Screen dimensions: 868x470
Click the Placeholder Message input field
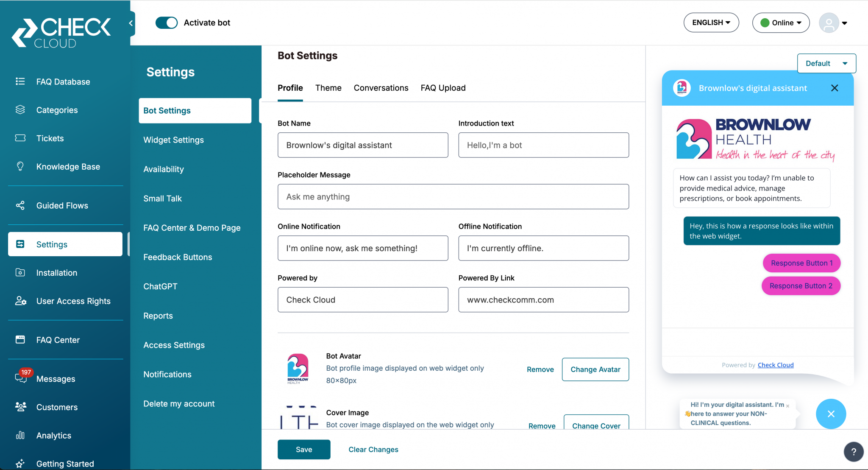pyautogui.click(x=453, y=197)
